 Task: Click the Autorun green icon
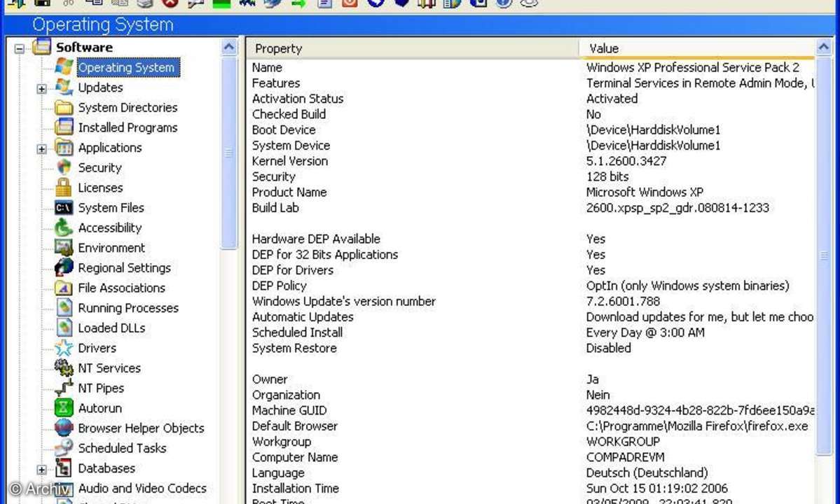pyautogui.click(x=64, y=408)
